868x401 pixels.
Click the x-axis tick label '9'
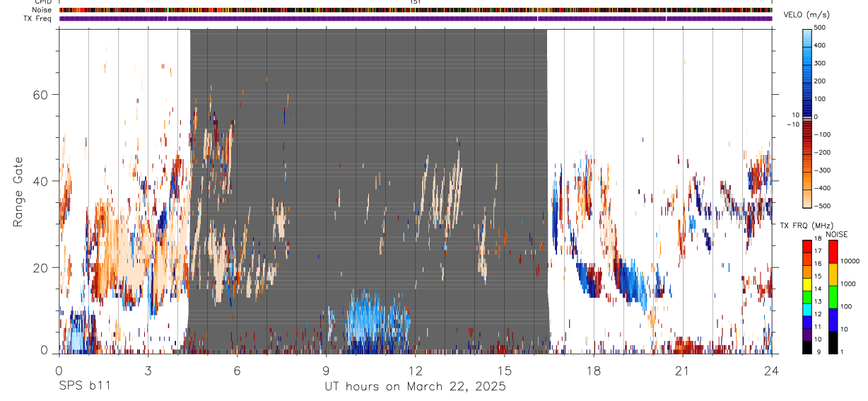326,370
